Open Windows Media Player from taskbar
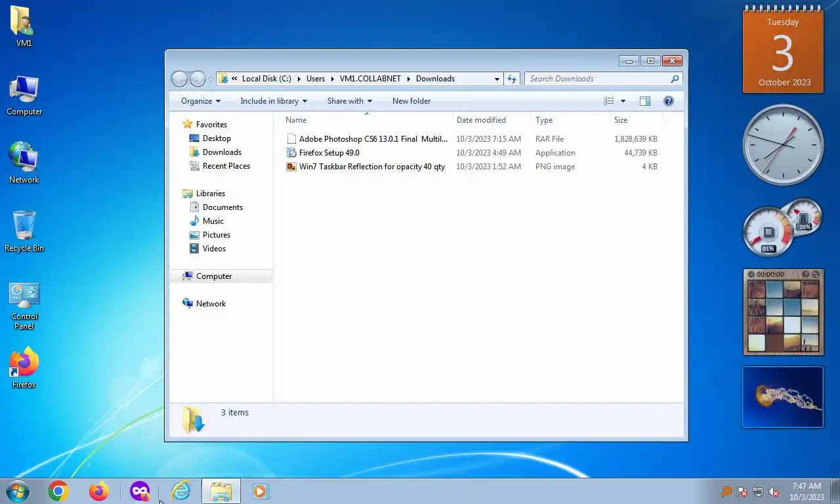Screen dimensions: 840x504 pyautogui.click(x=261, y=491)
